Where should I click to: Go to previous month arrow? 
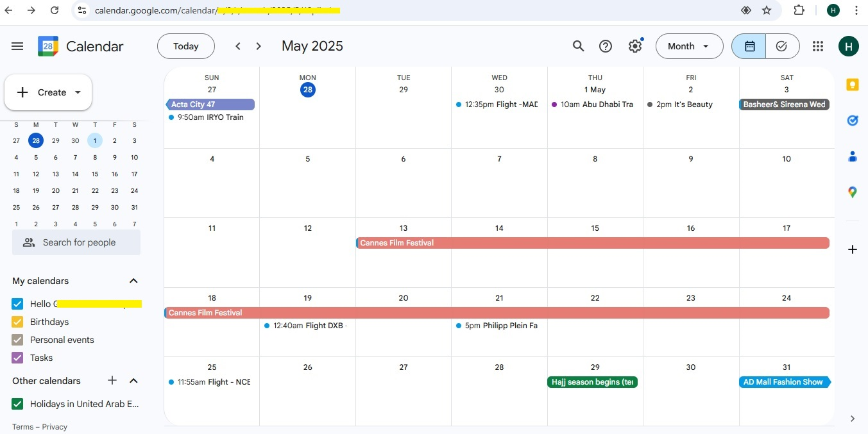(238, 46)
